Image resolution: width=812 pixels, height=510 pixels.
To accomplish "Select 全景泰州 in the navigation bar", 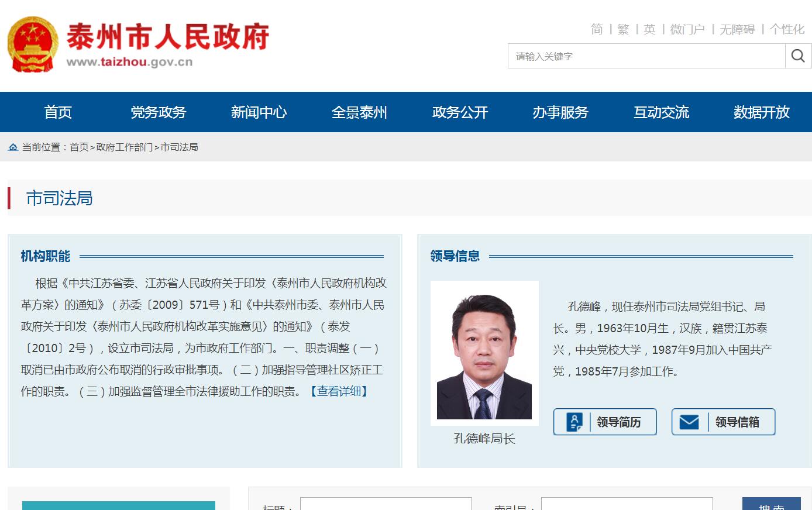I will (359, 112).
